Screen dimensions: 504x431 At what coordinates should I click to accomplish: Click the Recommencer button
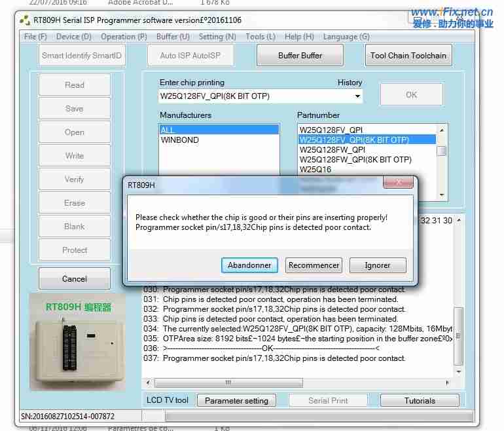point(314,265)
